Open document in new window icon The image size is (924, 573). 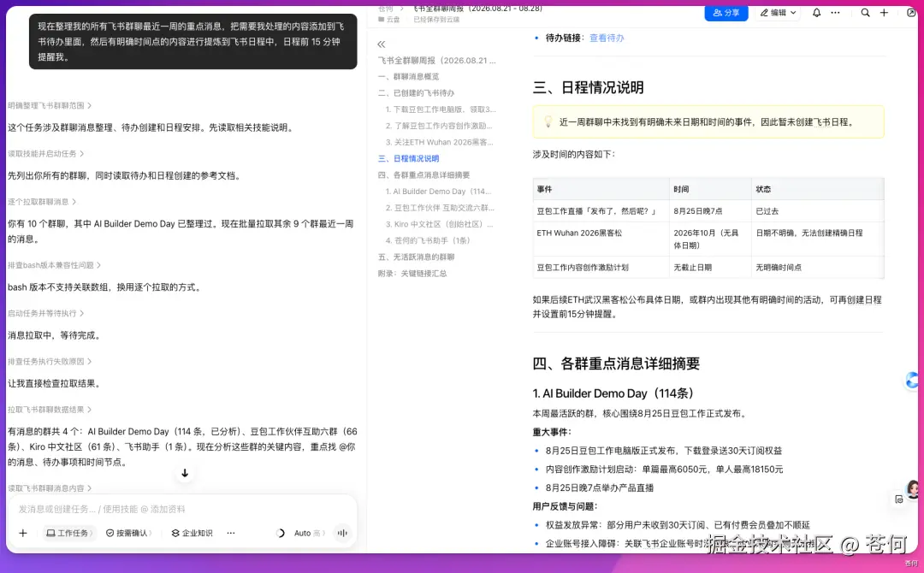pos(911,12)
